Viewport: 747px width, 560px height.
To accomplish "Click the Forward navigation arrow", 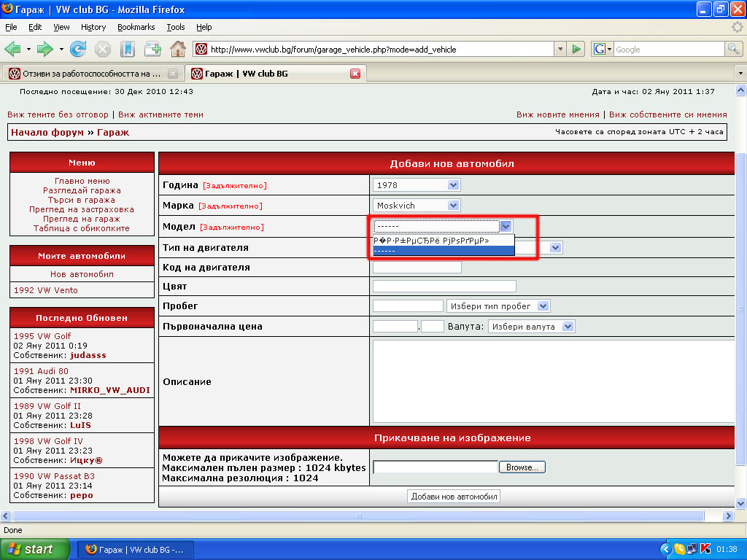I will [45, 49].
